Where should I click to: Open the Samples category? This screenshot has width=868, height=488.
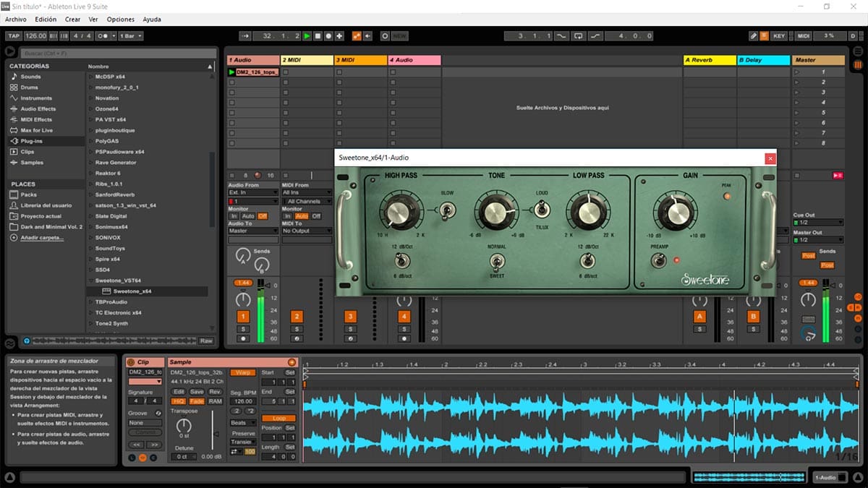point(31,163)
